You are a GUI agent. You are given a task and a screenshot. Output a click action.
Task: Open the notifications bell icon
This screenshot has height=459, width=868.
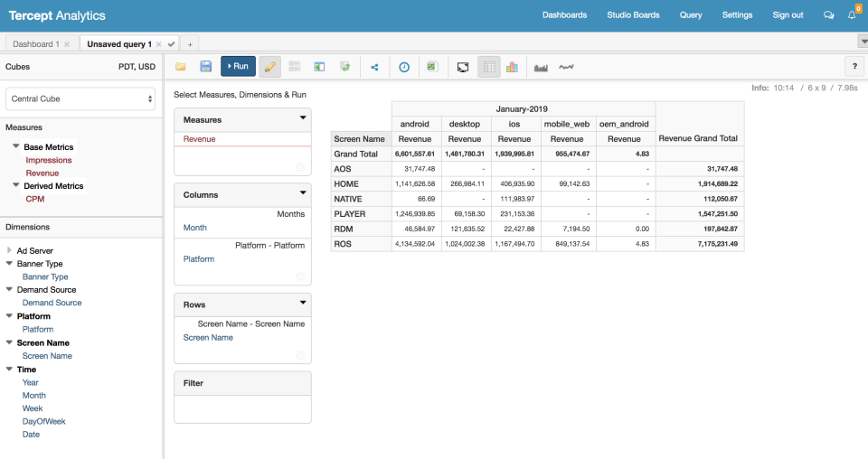852,15
